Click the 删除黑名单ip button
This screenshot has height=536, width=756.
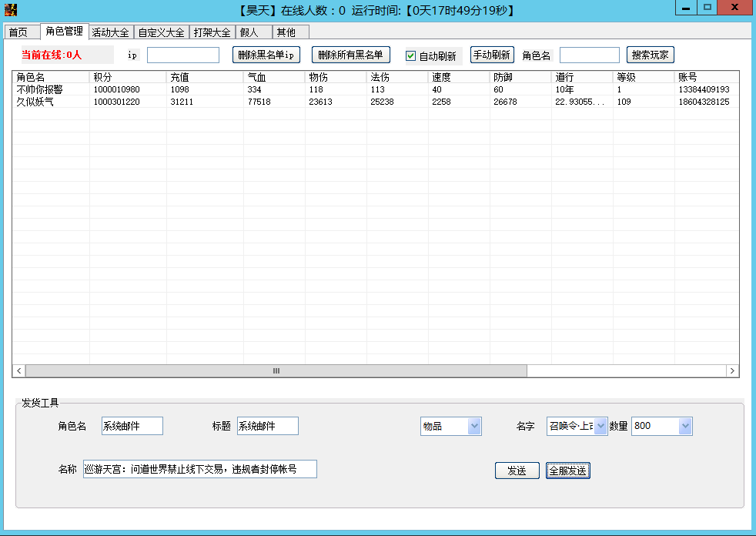click(x=266, y=55)
